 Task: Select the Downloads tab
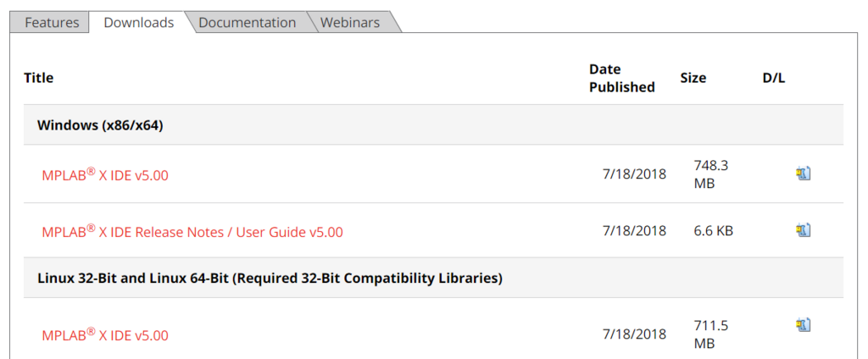[139, 23]
